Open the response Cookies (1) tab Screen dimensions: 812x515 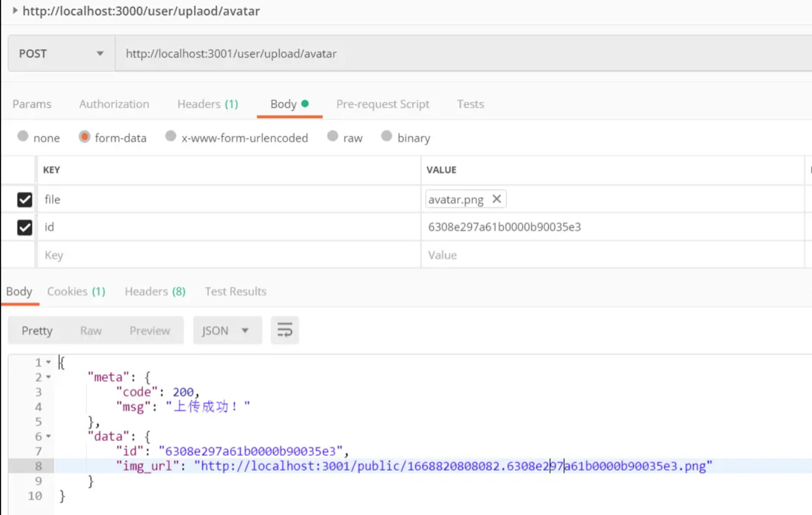point(76,292)
